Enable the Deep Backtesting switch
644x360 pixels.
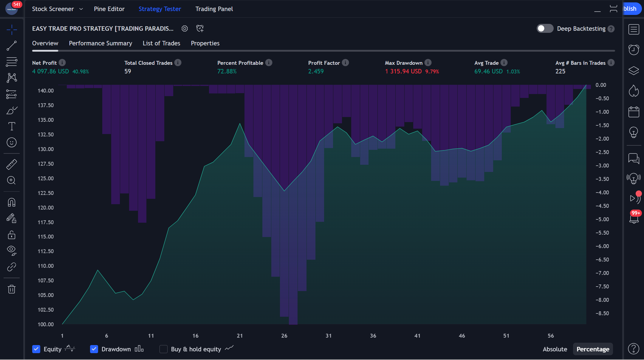[545, 29]
